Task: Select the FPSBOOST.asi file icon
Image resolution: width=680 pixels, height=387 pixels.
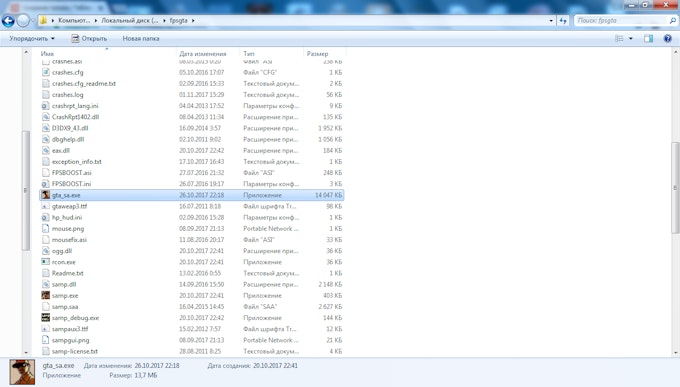Action: tap(46, 173)
